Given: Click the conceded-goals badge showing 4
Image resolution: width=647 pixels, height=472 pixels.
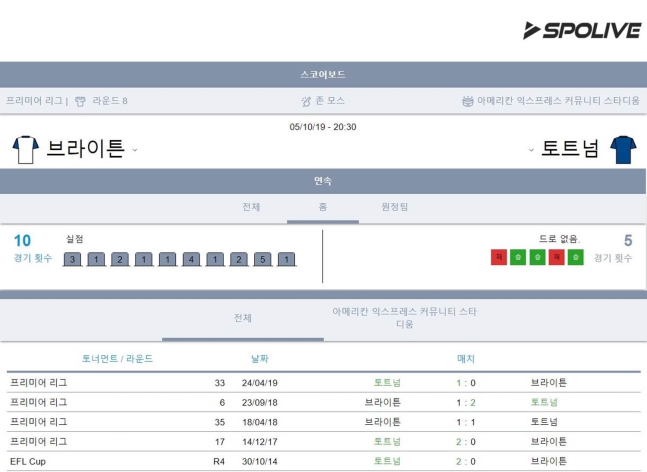Looking at the screenshot, I should click(x=191, y=259).
